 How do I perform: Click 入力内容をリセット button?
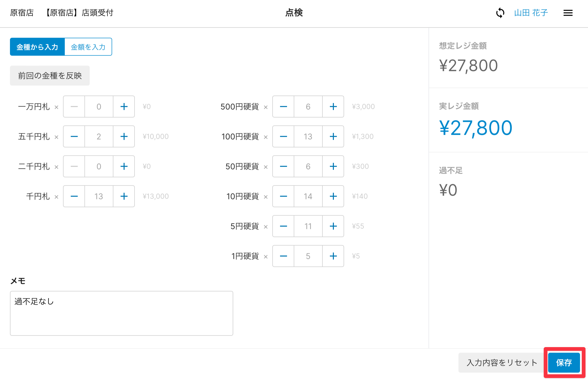(502, 363)
